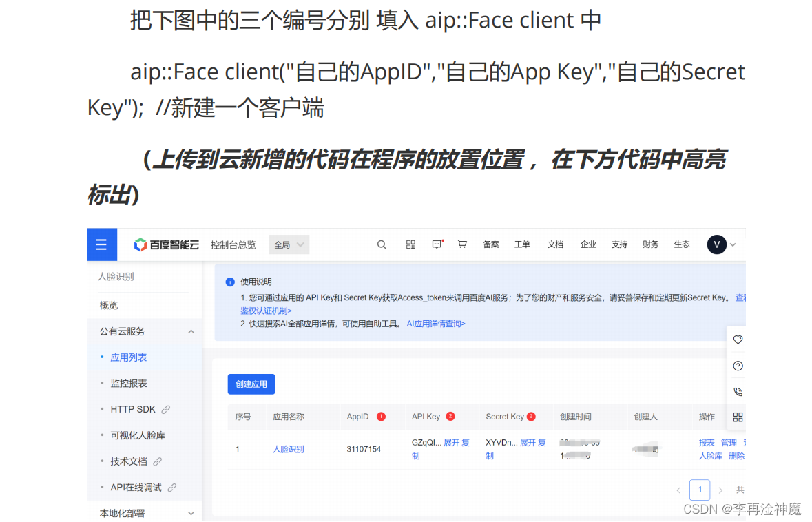This screenshot has width=812, height=522.
Task: Click the search magnifier icon
Action: pyautogui.click(x=382, y=244)
